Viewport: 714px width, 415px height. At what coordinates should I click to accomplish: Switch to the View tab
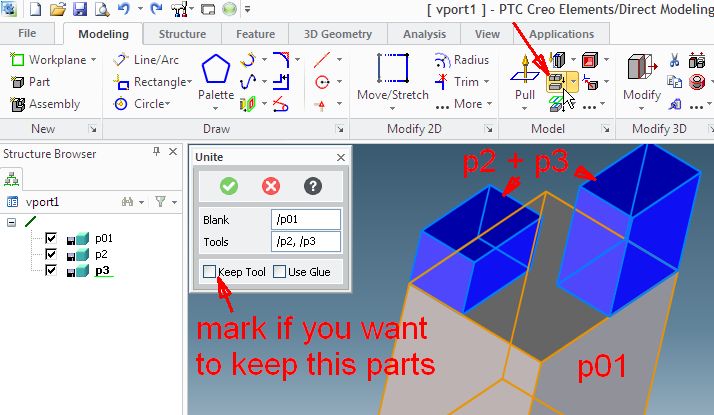(487, 34)
